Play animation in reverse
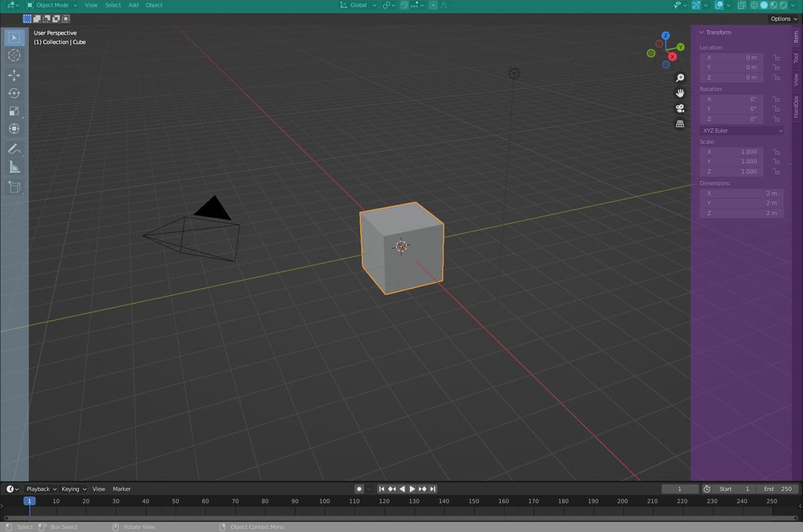Viewport: 803px width, 532px height. [402, 489]
